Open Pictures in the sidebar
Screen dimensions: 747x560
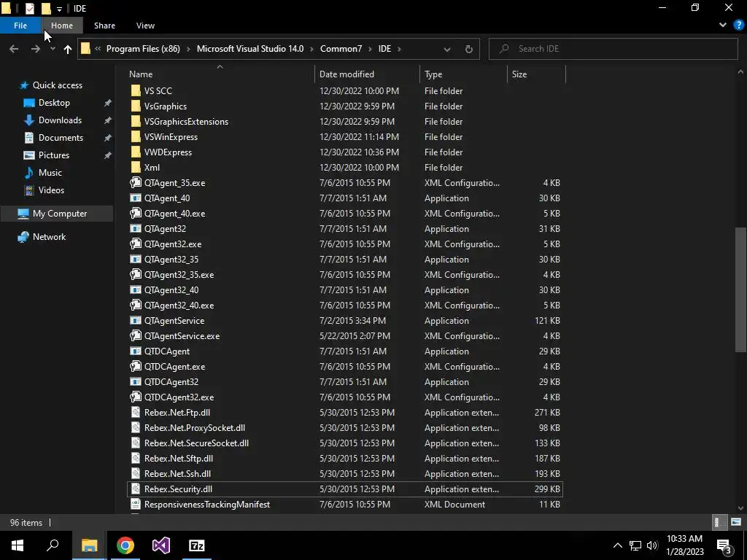(x=54, y=155)
